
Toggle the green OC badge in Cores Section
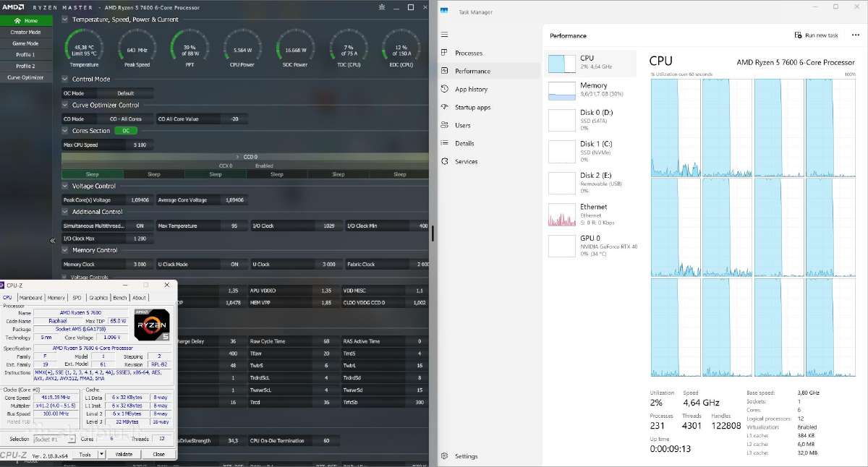point(124,131)
